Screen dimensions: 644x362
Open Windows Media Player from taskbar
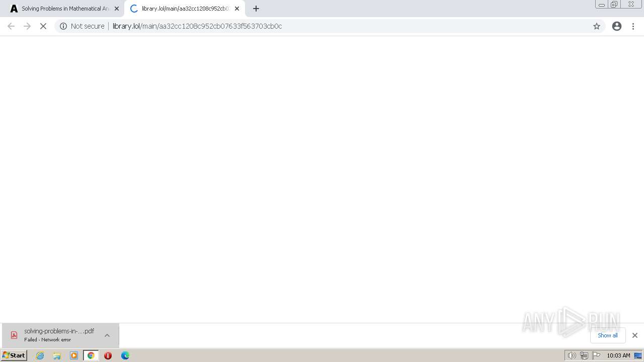pos(74,355)
